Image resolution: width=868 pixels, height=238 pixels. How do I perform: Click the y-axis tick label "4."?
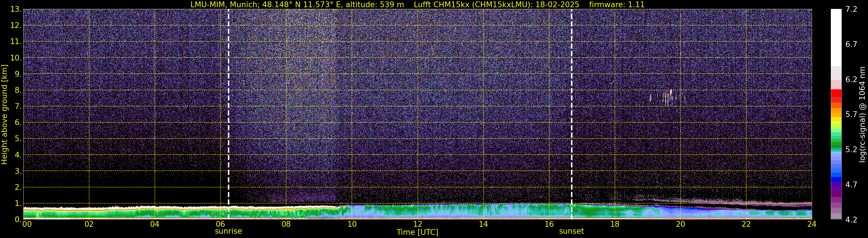18,155
